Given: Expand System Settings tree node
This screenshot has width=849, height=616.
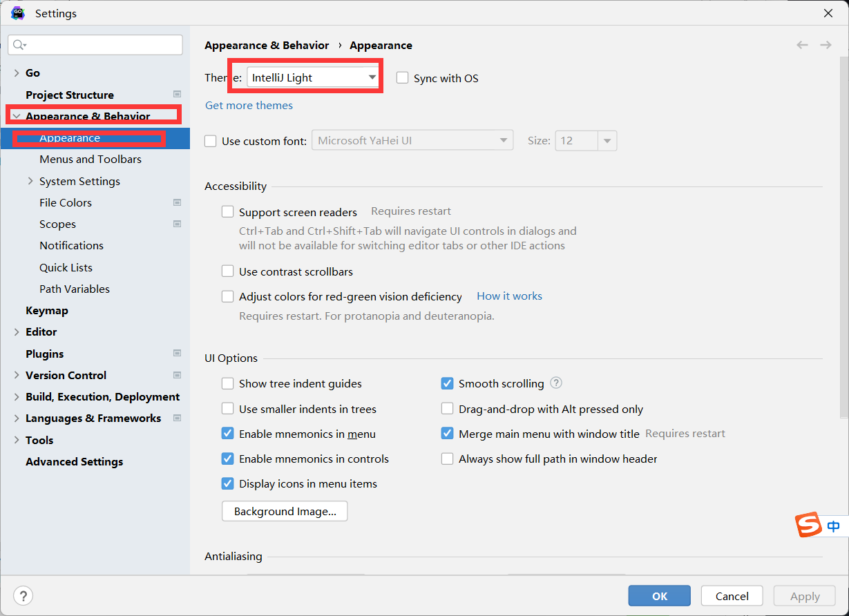Looking at the screenshot, I should pos(30,181).
